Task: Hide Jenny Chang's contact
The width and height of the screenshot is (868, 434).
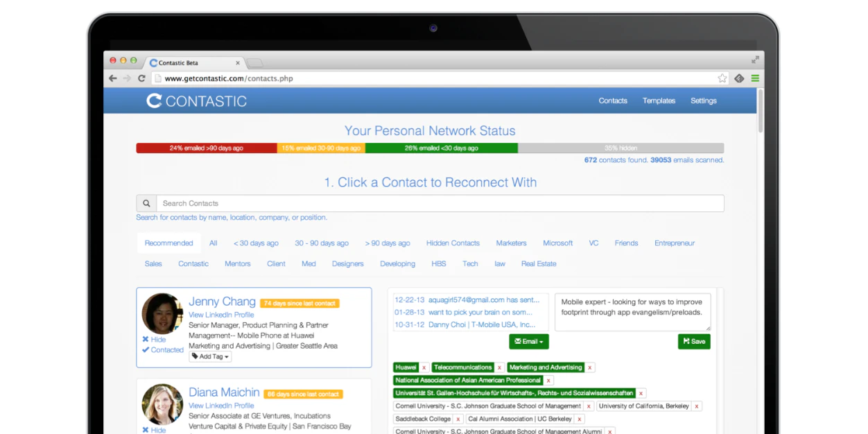Action: [154, 340]
